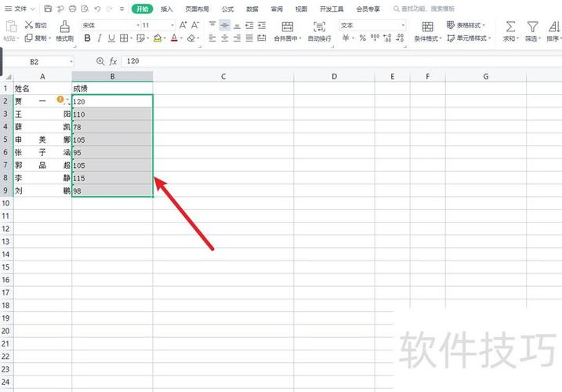
Task: Click the Clear eraser icon
Action: click(x=191, y=38)
